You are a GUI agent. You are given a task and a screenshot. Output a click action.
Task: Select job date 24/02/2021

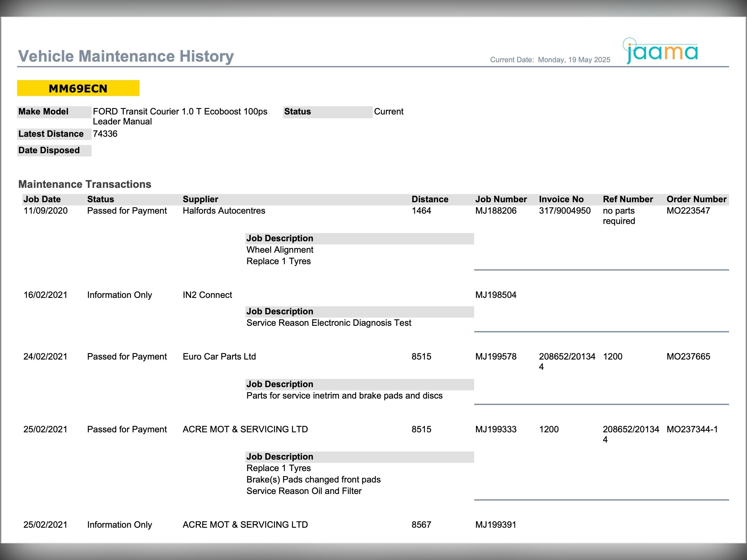pos(45,356)
